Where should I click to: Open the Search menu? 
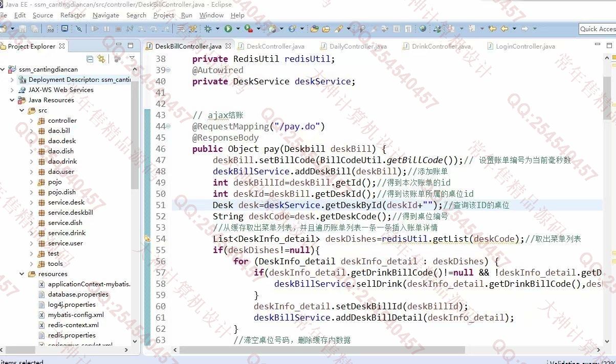coord(136,15)
